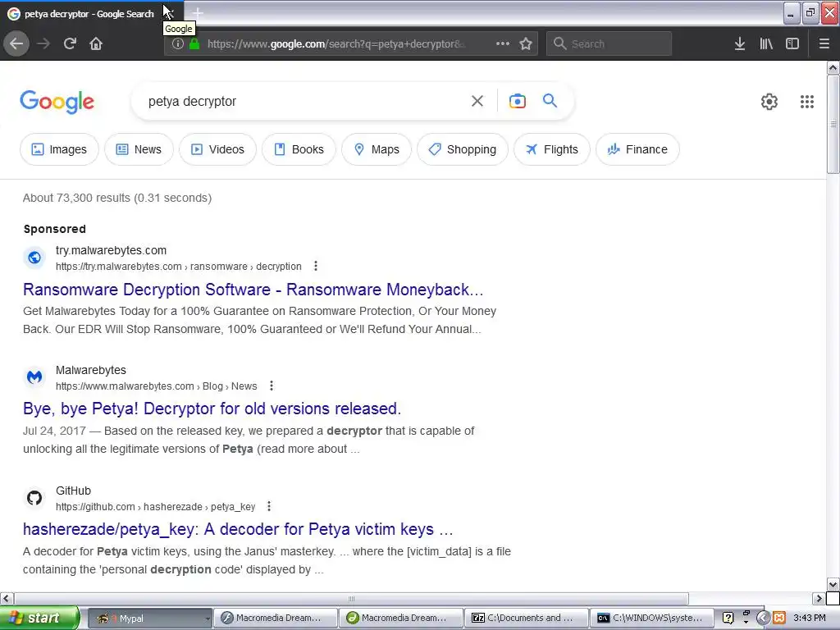Click vertical scrollbar up arrow
Screen dimensions: 840x630
(833, 67)
